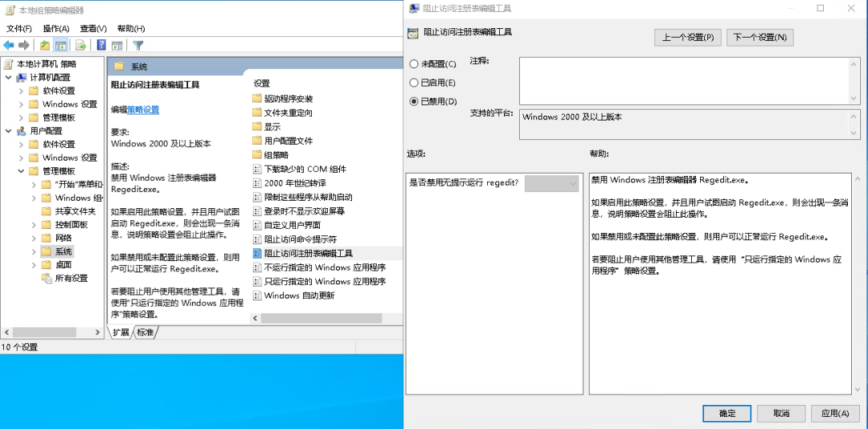The height and width of the screenshot is (429, 868).
Task: Select 计算机配置 in the tree
Action: click(x=51, y=77)
